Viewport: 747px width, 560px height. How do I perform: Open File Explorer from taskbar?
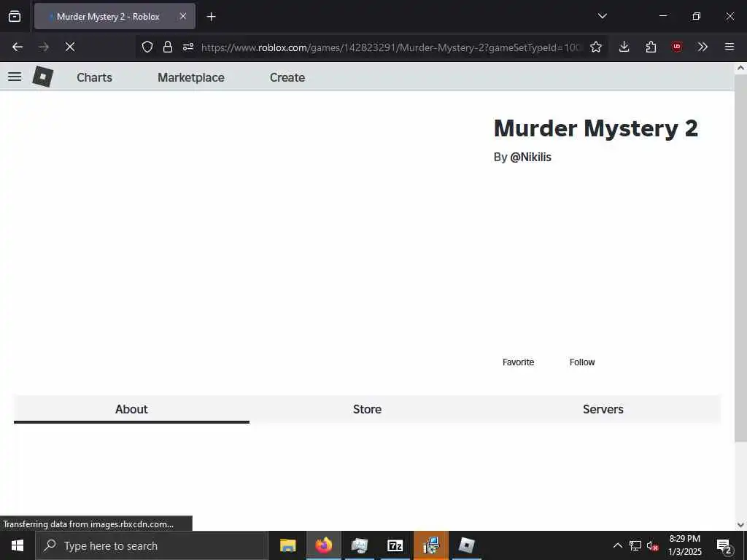[287, 545]
